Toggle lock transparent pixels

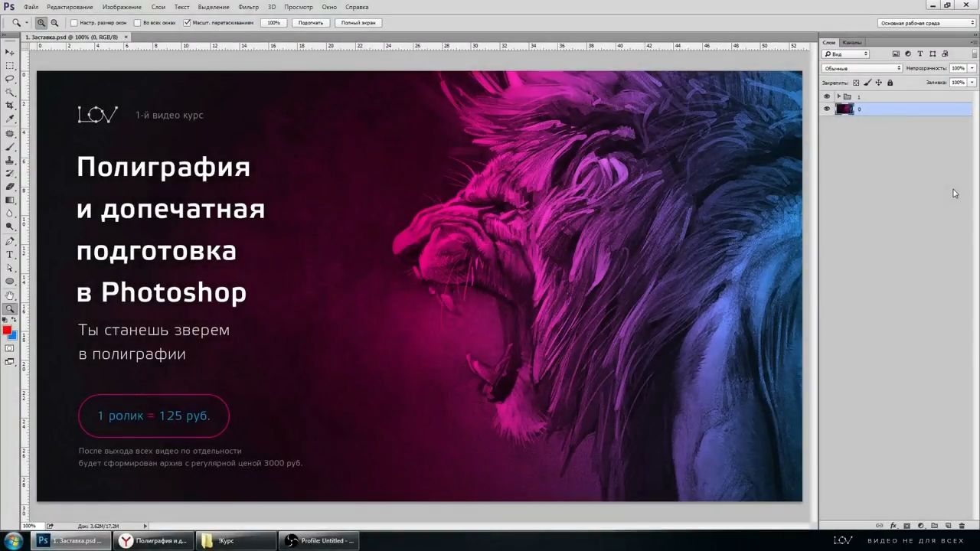pos(856,83)
